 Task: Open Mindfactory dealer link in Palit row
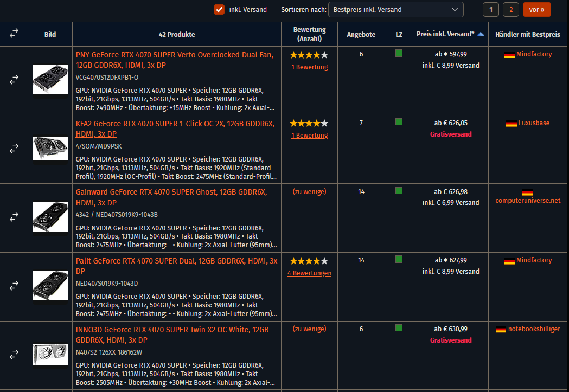pyautogui.click(x=534, y=260)
